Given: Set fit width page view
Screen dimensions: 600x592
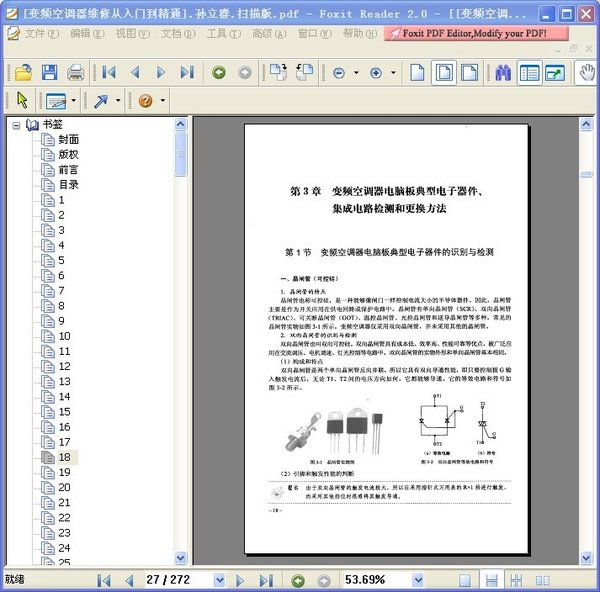Looking at the screenshot, I should coord(469,72).
